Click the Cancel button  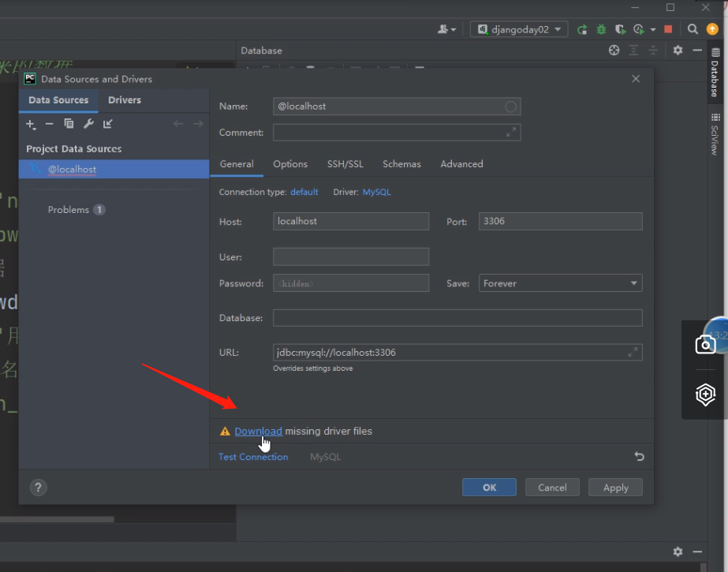[x=552, y=488]
